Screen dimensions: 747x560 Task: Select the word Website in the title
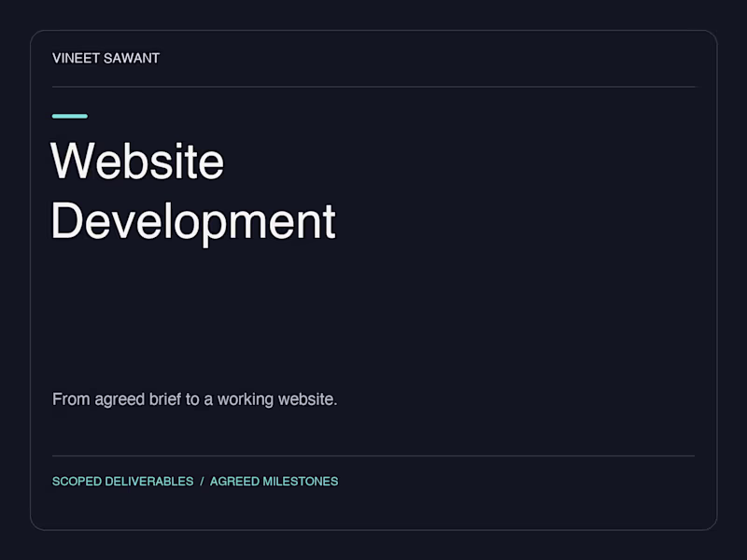(137, 161)
